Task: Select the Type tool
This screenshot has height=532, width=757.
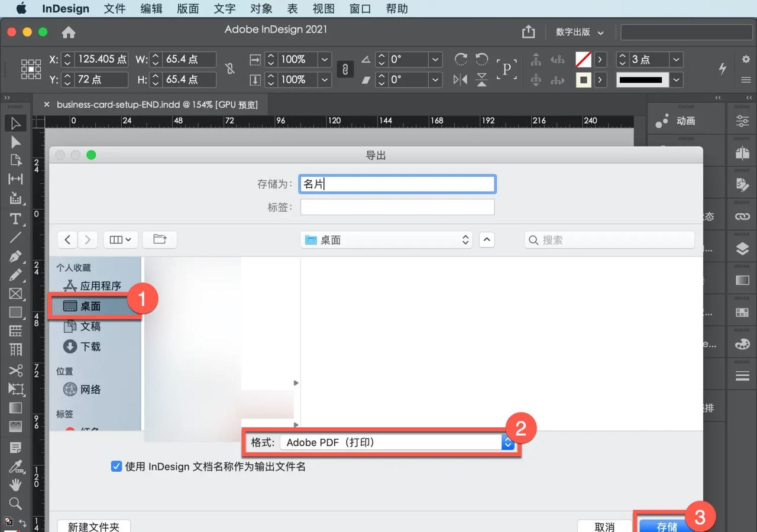Action: 15,219
